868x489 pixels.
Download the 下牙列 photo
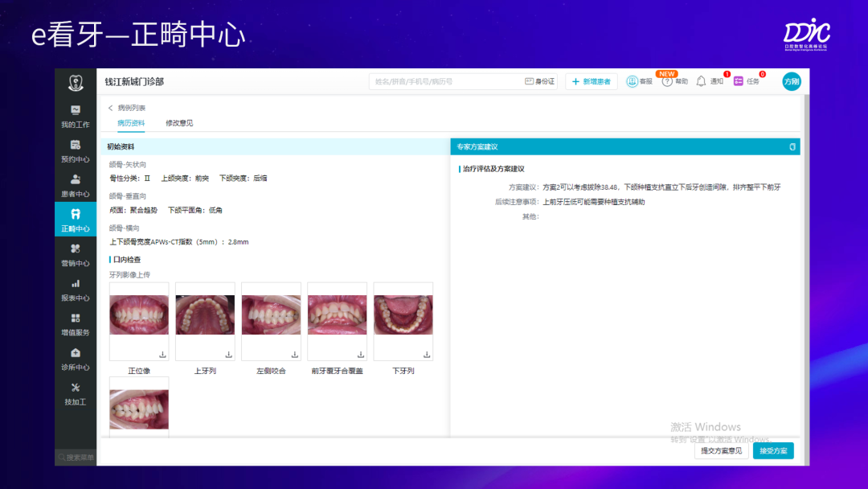point(426,355)
